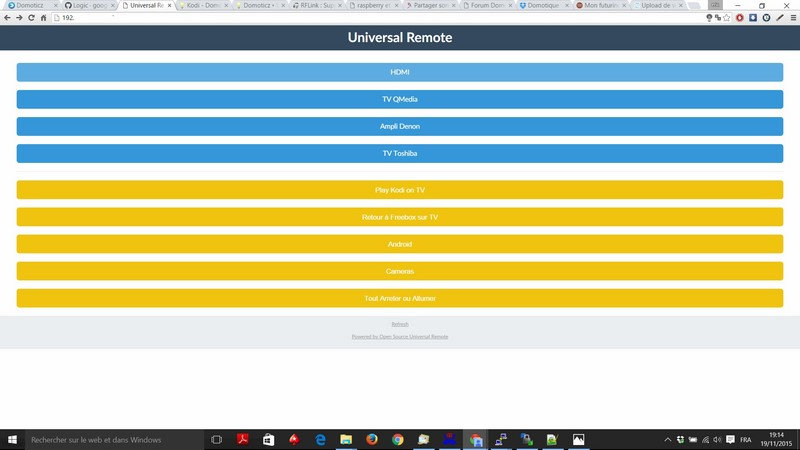Viewport: 800px width, 450px height.
Task: Bookmark this page with the star icon
Action: tap(727, 17)
